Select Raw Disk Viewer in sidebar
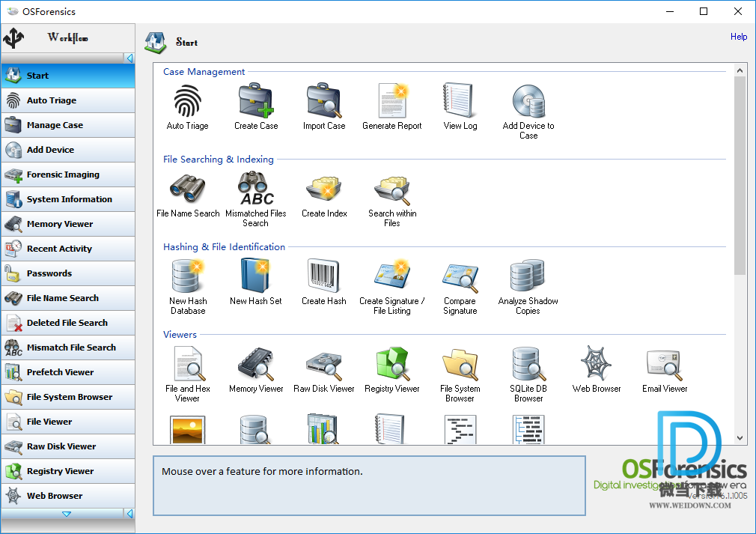Image resolution: width=756 pixels, height=534 pixels. (x=68, y=446)
